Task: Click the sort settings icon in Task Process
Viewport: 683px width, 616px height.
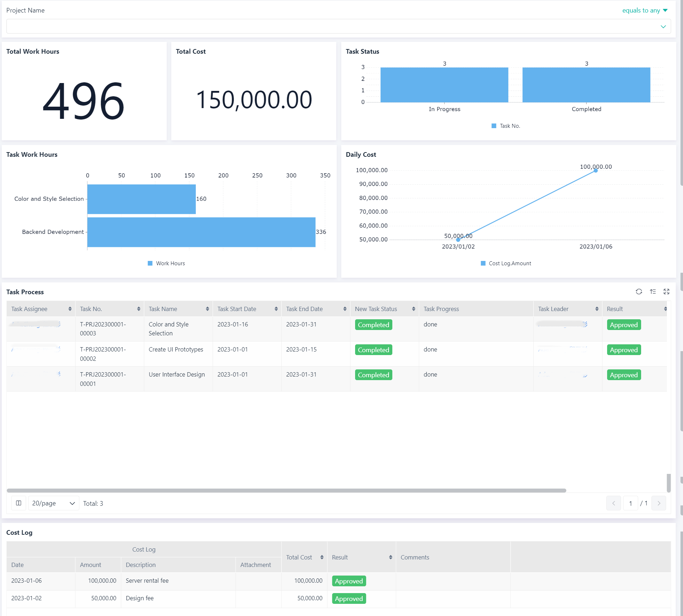Action: coord(653,292)
